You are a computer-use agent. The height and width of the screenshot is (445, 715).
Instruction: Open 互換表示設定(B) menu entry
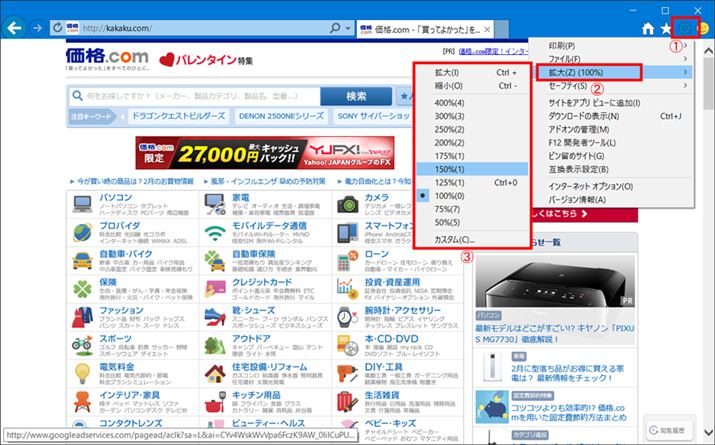(612, 169)
